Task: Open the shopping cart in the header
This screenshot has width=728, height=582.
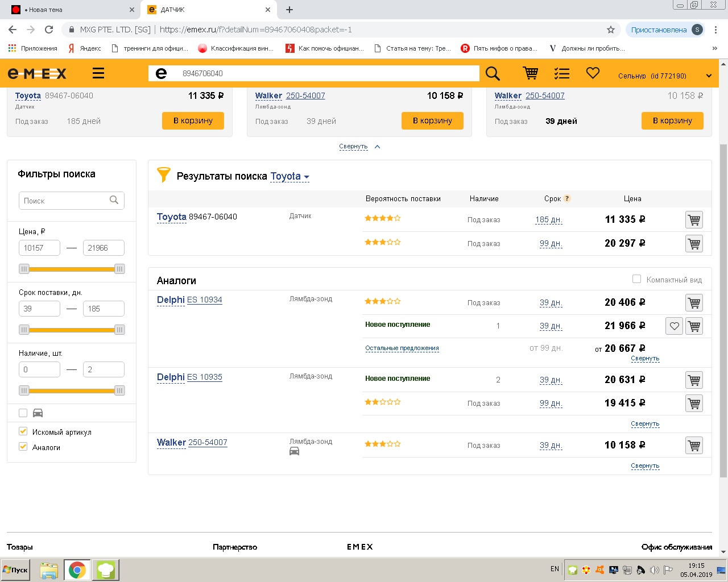Action: point(531,73)
